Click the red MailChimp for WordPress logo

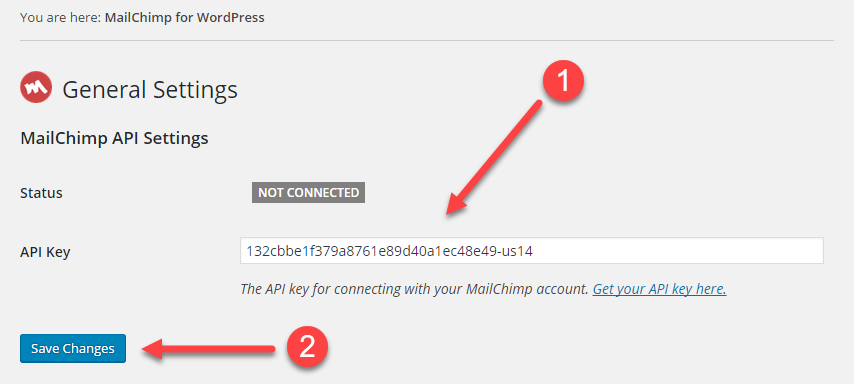pyautogui.click(x=36, y=87)
